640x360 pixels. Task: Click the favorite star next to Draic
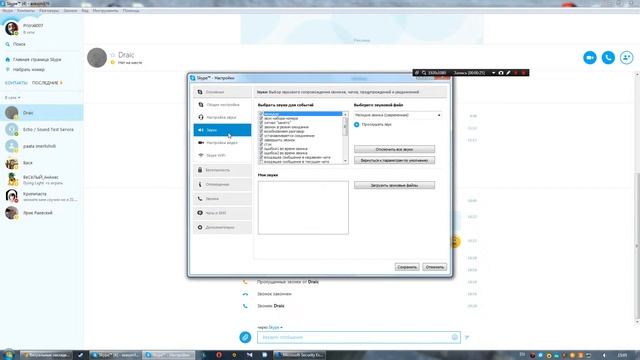point(113,55)
